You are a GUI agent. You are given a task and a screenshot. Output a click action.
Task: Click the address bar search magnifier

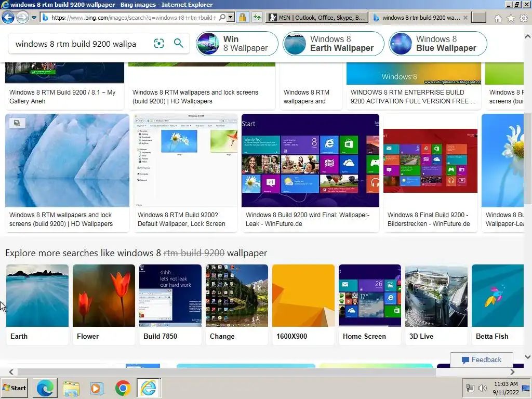[222, 17]
